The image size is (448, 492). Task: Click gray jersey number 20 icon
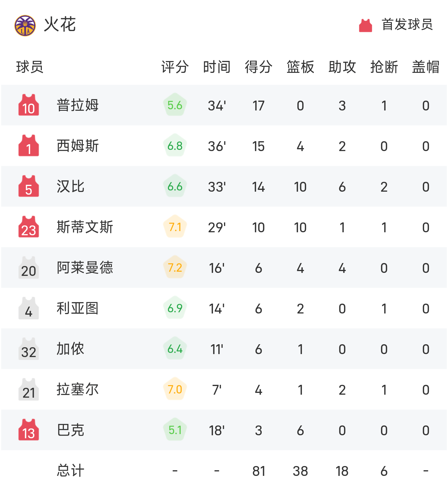[x=29, y=267]
